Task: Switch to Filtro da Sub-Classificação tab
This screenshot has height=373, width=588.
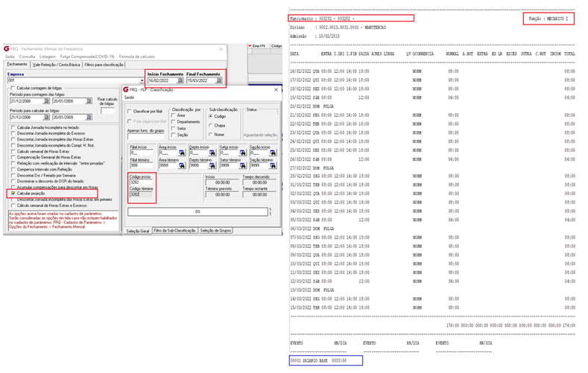Action: click(174, 231)
